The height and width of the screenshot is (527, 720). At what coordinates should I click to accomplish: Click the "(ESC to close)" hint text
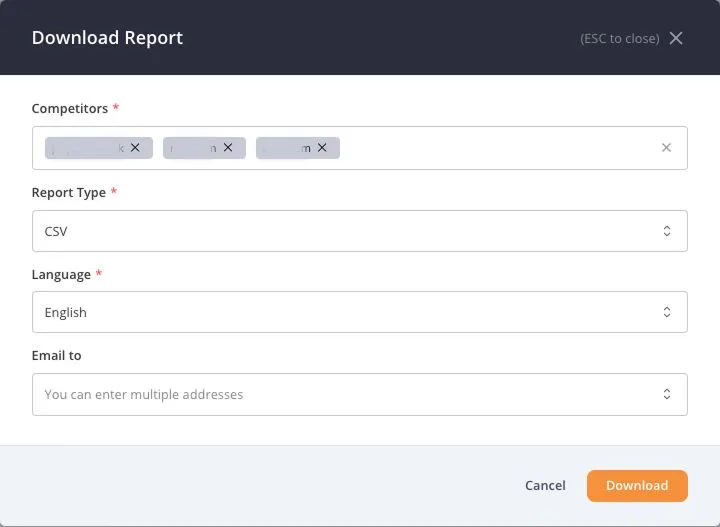pyautogui.click(x=619, y=39)
